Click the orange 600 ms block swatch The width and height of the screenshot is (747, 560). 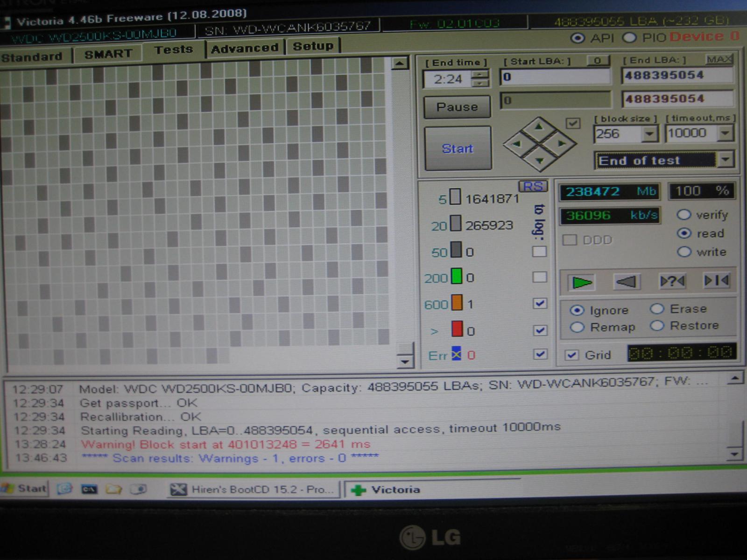click(x=457, y=302)
